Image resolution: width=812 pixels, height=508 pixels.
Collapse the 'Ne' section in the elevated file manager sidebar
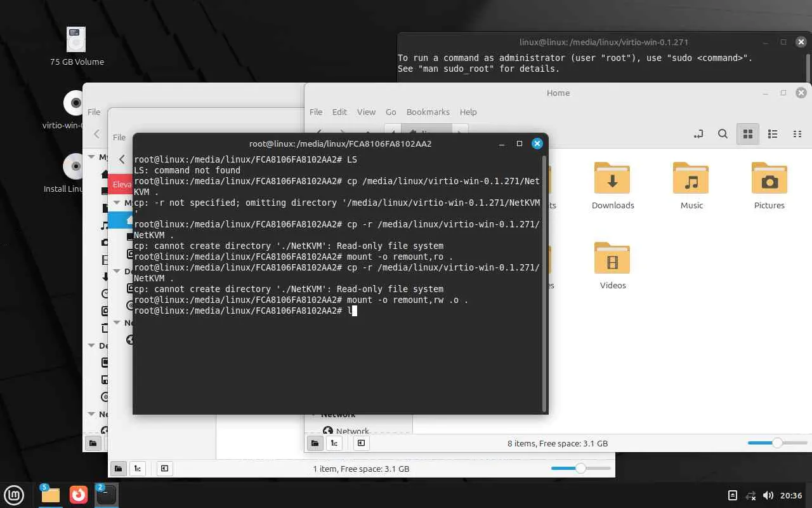coord(117,323)
